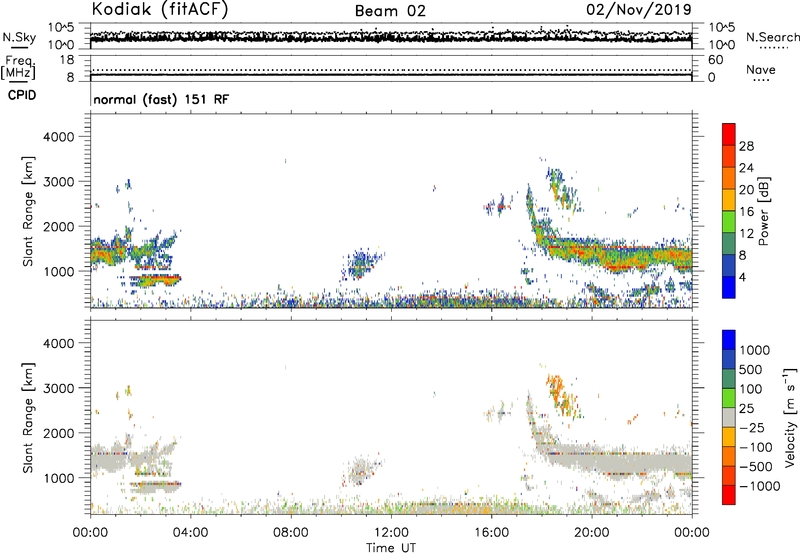Click the "Velocity [m s-1]" colorbar title

[x=790, y=417]
